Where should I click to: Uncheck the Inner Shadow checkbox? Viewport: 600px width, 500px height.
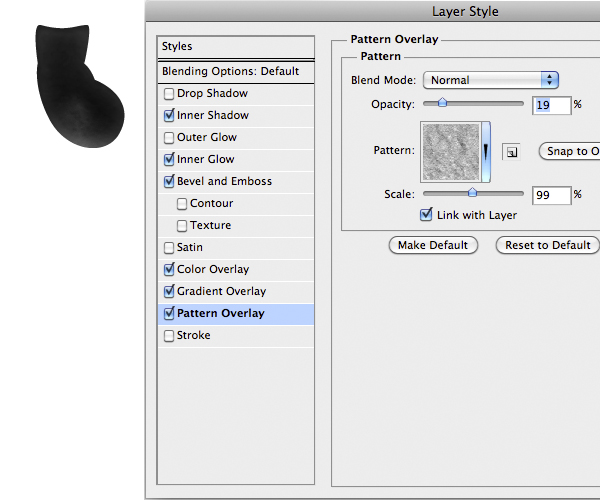pyautogui.click(x=168, y=116)
